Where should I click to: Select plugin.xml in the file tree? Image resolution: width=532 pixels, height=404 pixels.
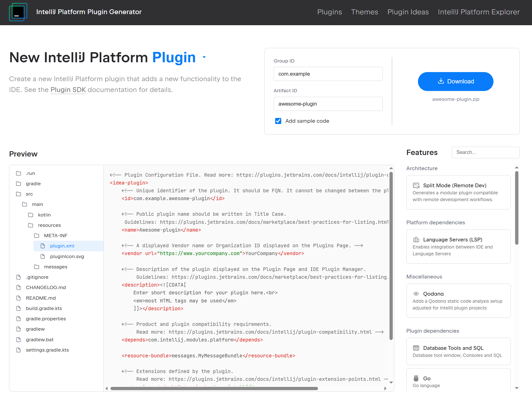coord(68,246)
